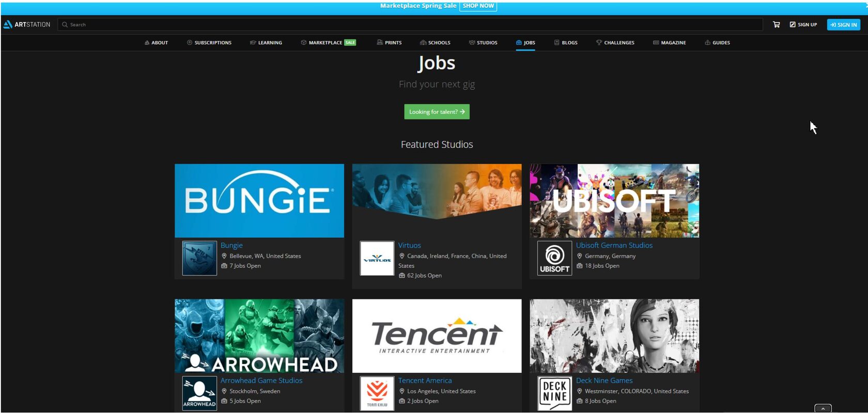
Task: Click the '5 Jobs Open' text under Arrowhead
Action: click(x=245, y=401)
